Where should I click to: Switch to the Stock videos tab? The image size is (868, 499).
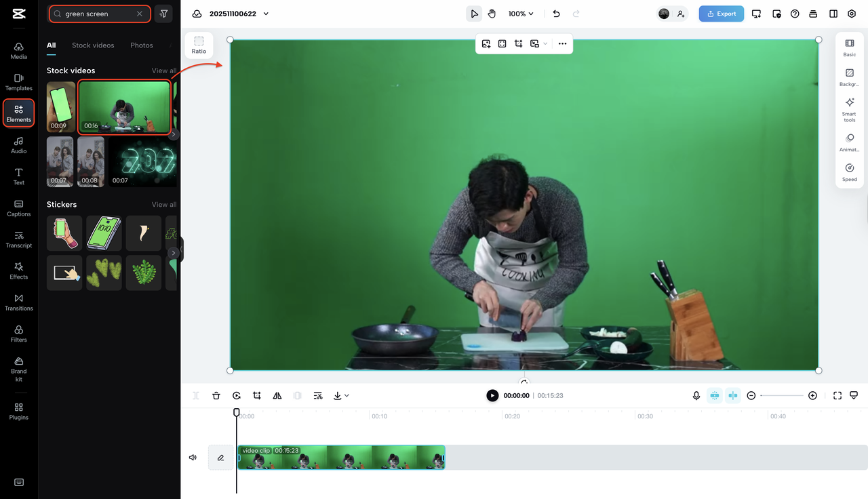(92, 45)
